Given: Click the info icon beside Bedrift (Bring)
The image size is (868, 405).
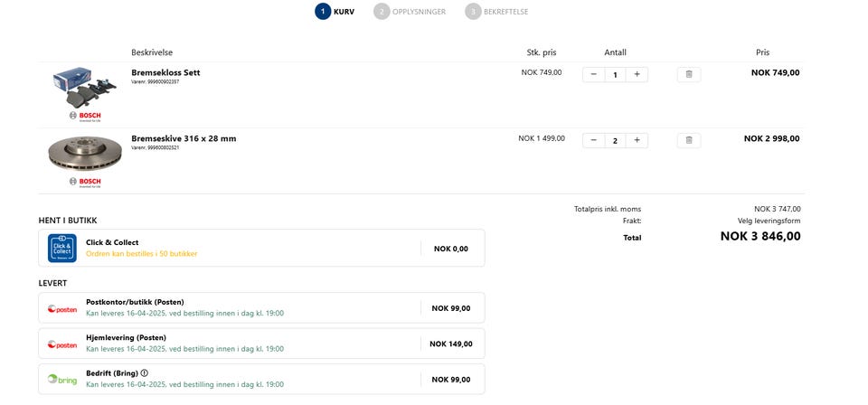Looking at the screenshot, I should point(145,372).
